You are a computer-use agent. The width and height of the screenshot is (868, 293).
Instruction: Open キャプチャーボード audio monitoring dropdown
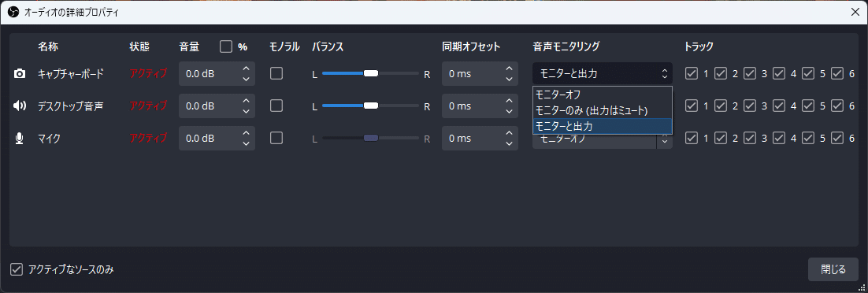pos(603,73)
